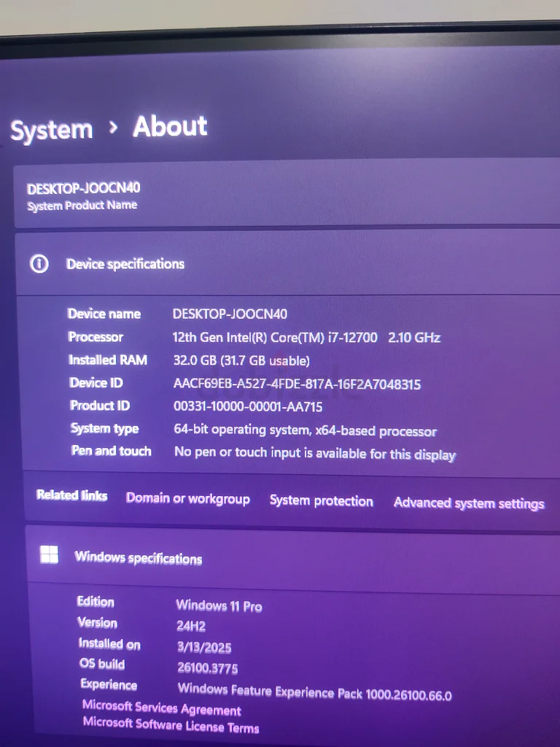Click the Experience label
This screenshot has width=560, height=747.
click(109, 684)
